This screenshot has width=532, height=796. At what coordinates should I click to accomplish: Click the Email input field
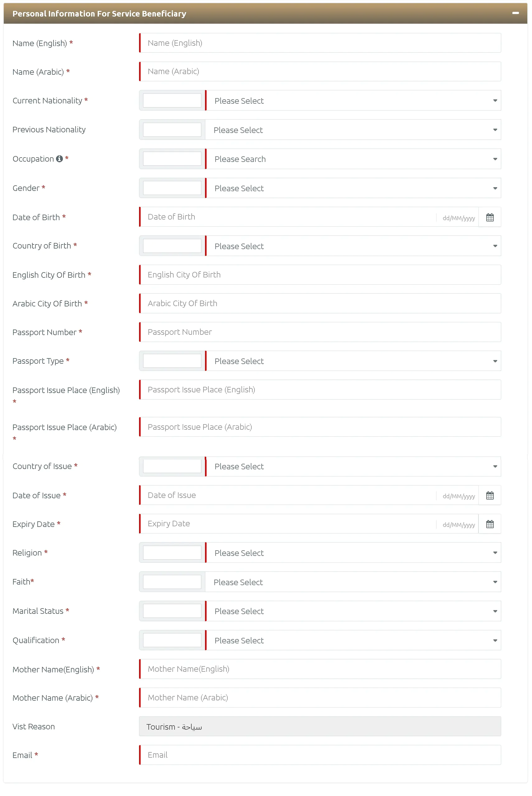(x=320, y=755)
